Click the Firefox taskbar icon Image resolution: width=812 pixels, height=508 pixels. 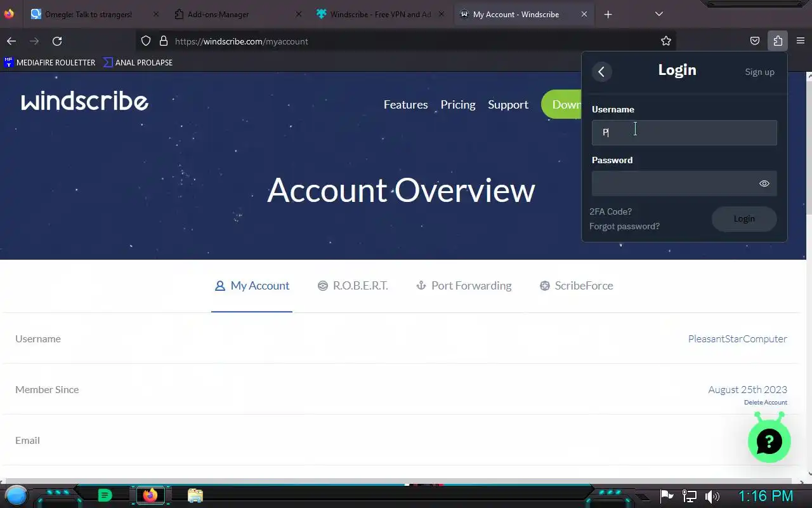(x=150, y=495)
